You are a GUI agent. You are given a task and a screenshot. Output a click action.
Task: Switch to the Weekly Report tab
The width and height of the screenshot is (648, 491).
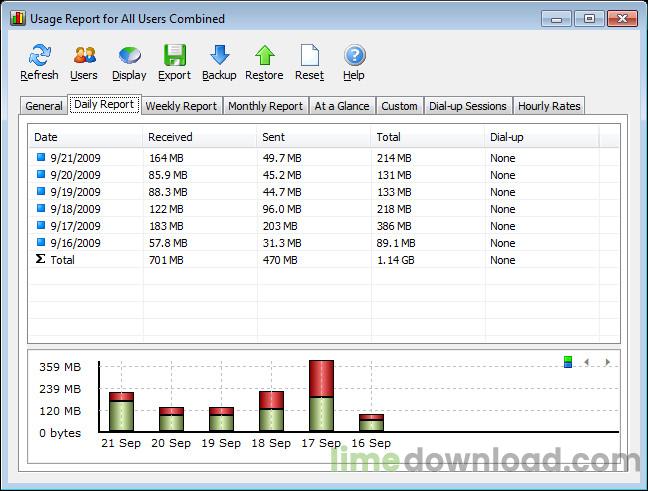tap(181, 106)
